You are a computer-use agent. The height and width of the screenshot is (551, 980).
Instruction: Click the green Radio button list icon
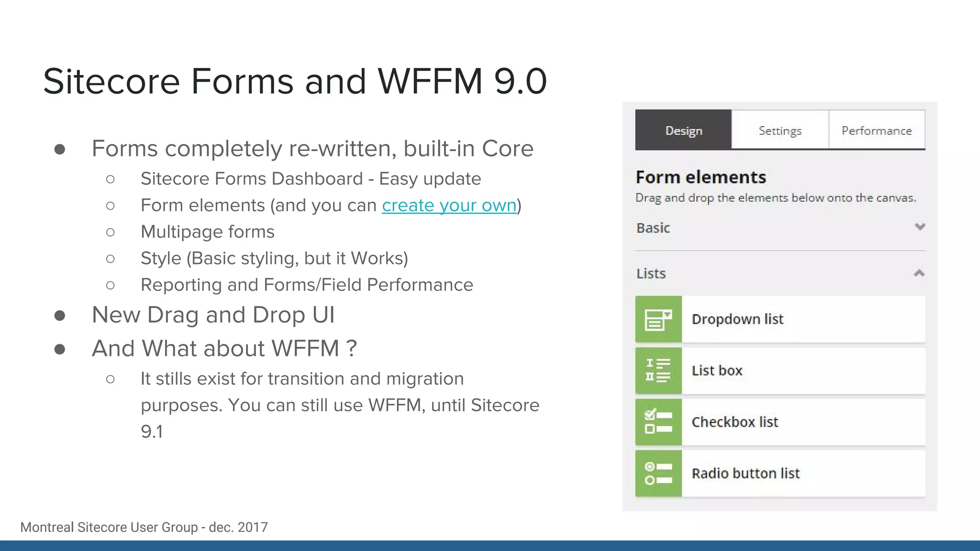[658, 474]
